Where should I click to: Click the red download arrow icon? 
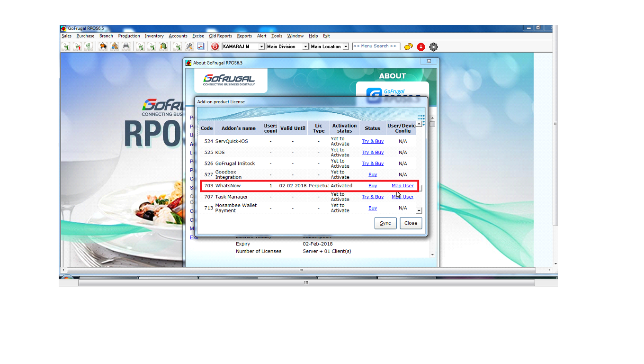click(x=421, y=46)
